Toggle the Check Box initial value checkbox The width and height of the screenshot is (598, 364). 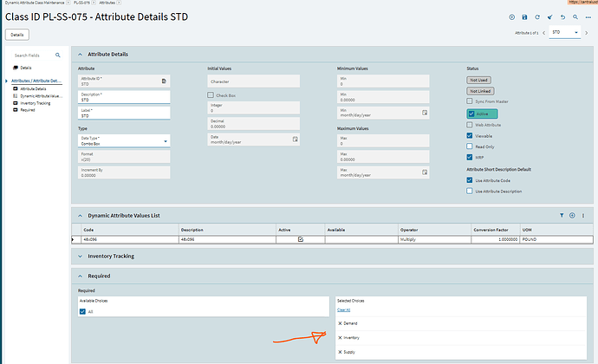click(211, 95)
